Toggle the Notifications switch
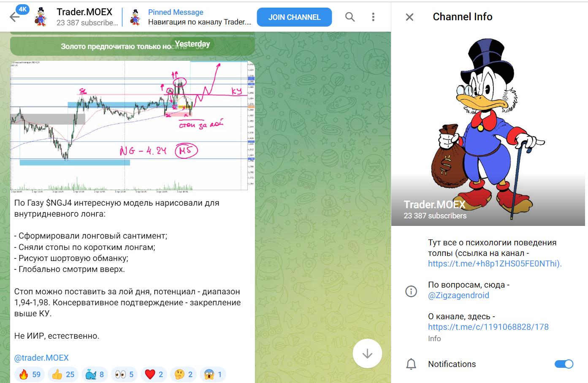 tap(564, 364)
